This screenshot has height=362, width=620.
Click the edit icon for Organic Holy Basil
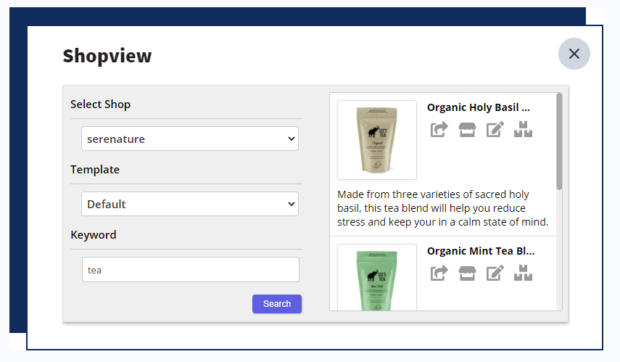click(x=495, y=129)
